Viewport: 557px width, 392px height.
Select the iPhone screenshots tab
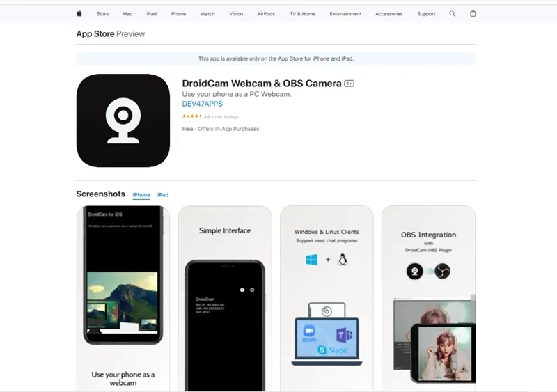[x=141, y=195]
